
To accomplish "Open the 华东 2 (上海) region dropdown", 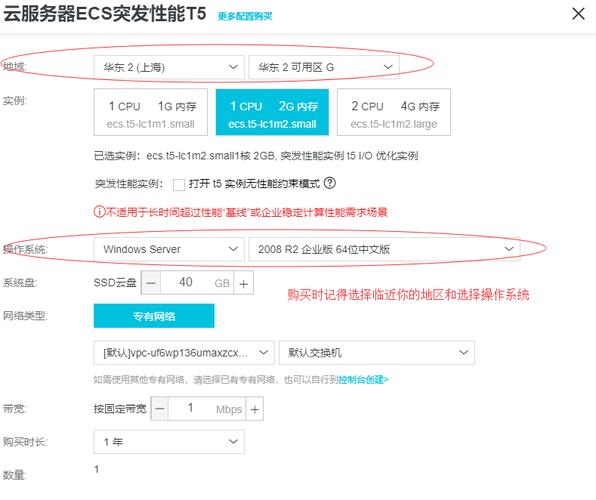I will (x=169, y=67).
